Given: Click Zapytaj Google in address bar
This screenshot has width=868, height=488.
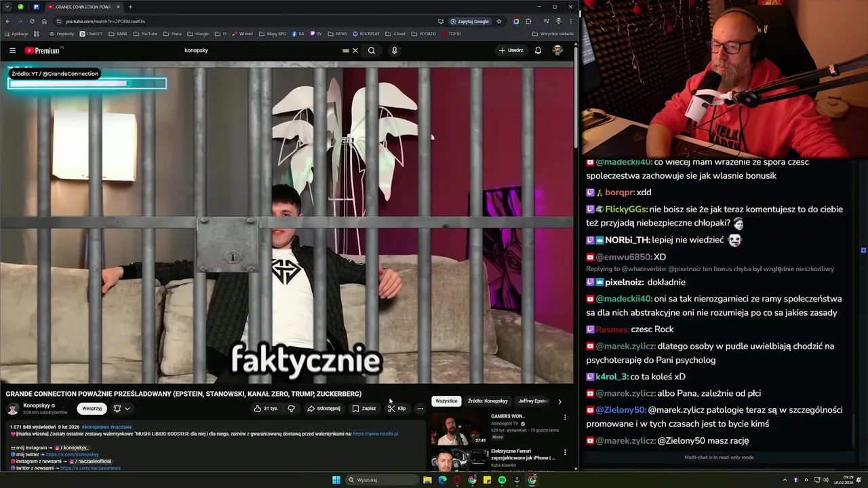Looking at the screenshot, I should click(469, 21).
